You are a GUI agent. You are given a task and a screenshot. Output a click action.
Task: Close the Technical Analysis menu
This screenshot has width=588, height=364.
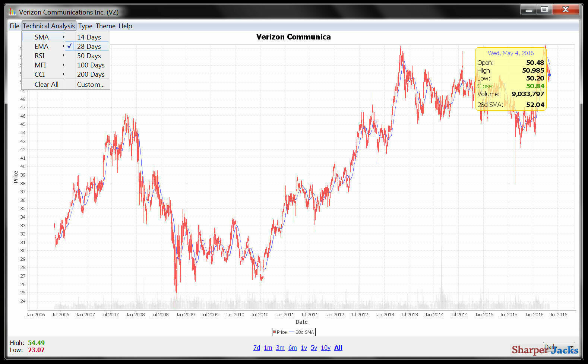click(x=49, y=26)
